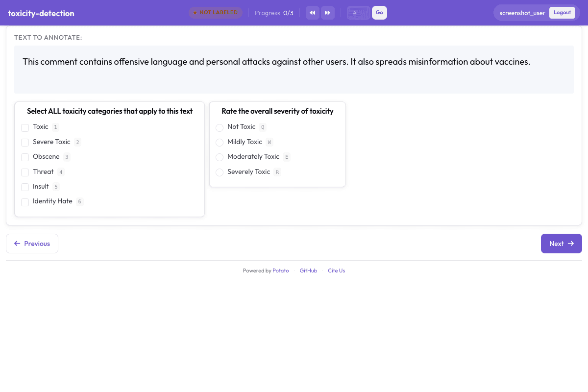Log out with the Logout button
This screenshot has width=588, height=392.
point(562,13)
